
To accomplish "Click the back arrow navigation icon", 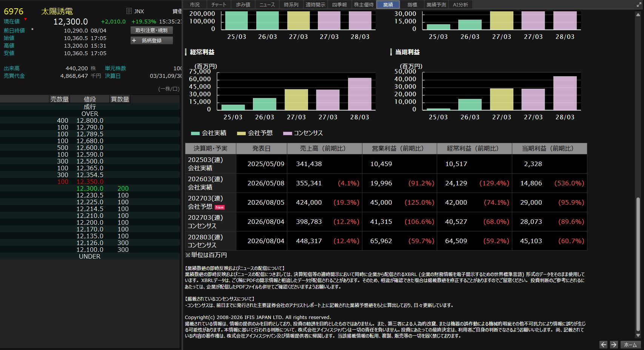I will 603,345.
